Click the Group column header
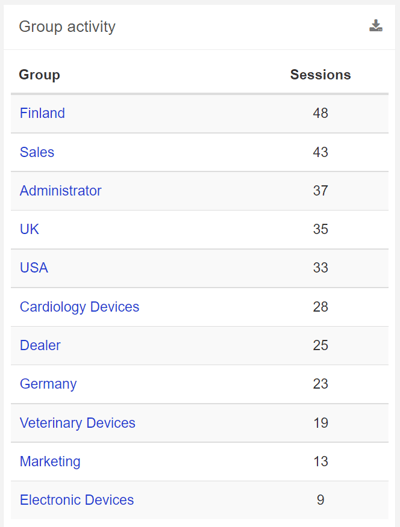 tap(39, 75)
